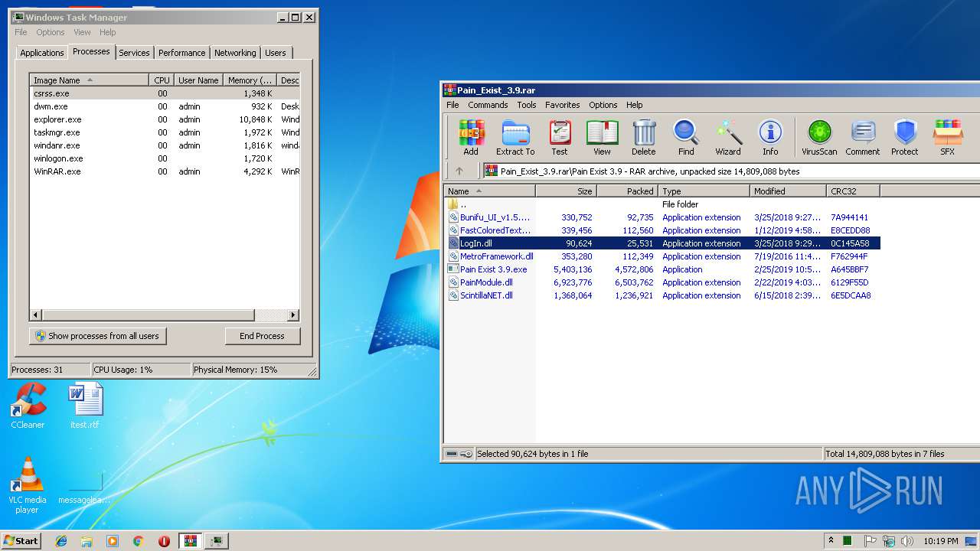Open WinRAR Options menu

(x=603, y=105)
